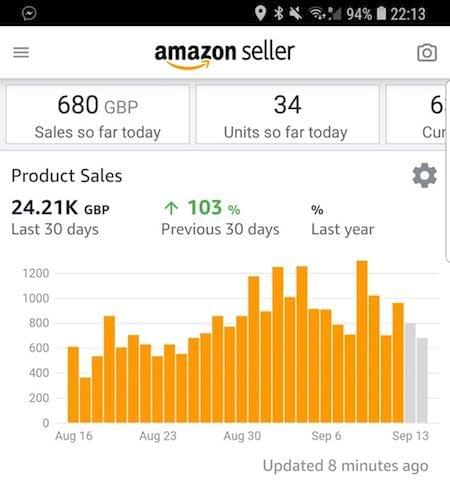The image size is (450, 482).
Task: Open the Units so far today card
Action: pyautogui.click(x=287, y=114)
